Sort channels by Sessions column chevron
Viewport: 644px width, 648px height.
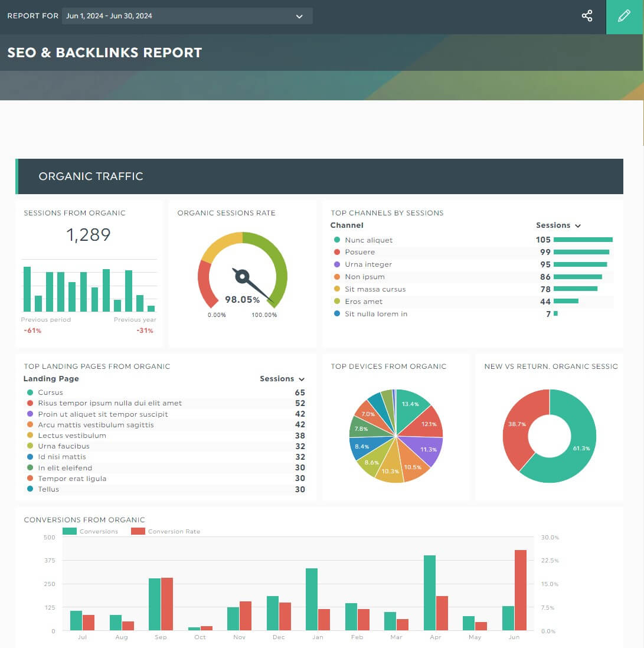[578, 225]
